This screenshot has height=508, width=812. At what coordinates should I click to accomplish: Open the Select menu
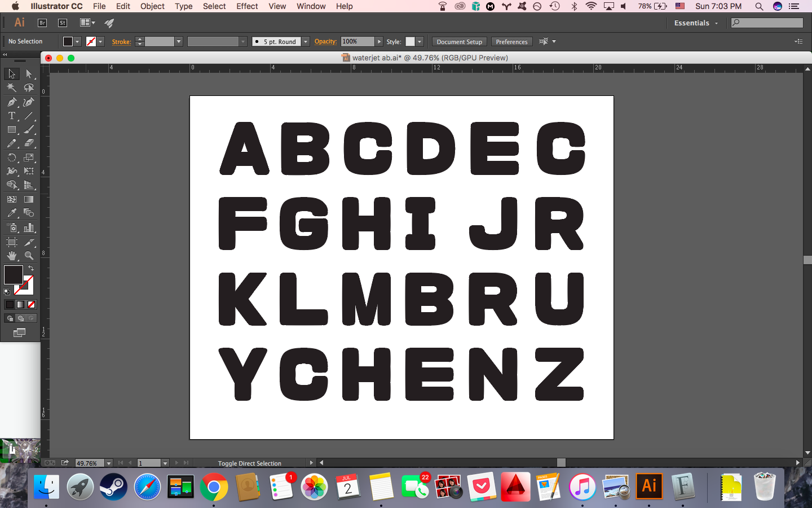point(214,6)
